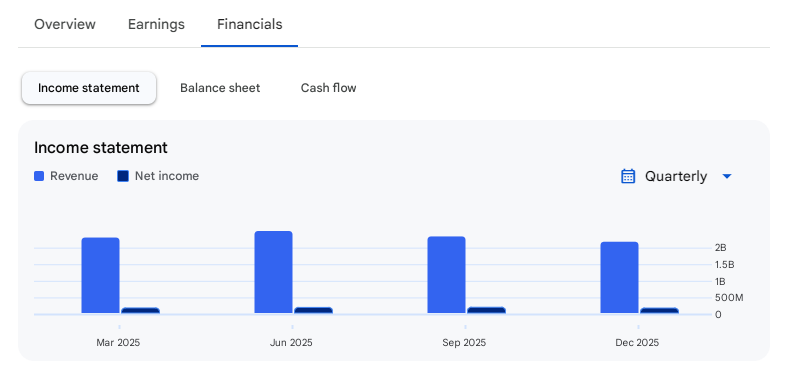Toggle the Net income legend swatch

[x=123, y=176]
